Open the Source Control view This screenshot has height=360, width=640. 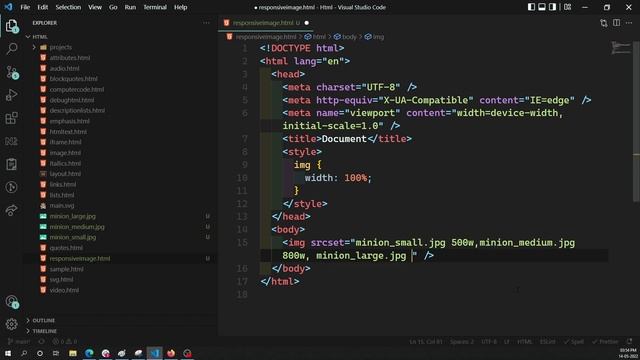click(x=11, y=72)
